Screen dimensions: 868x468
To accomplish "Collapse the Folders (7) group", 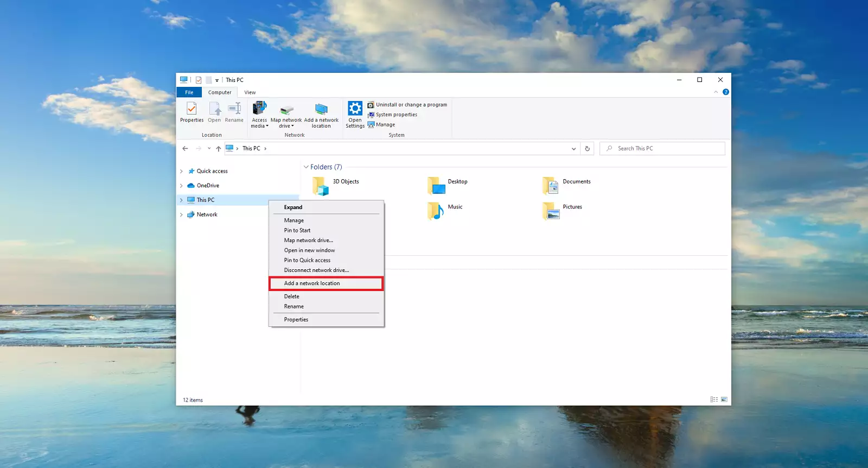I will (306, 167).
